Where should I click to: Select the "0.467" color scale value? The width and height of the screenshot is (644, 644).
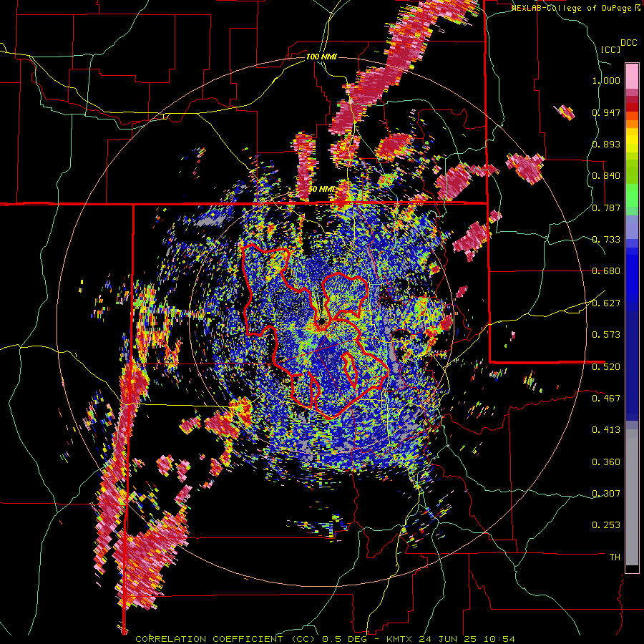[606, 399]
